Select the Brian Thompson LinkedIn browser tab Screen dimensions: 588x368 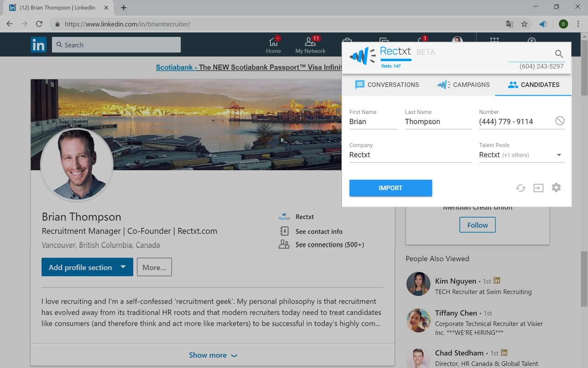click(57, 7)
